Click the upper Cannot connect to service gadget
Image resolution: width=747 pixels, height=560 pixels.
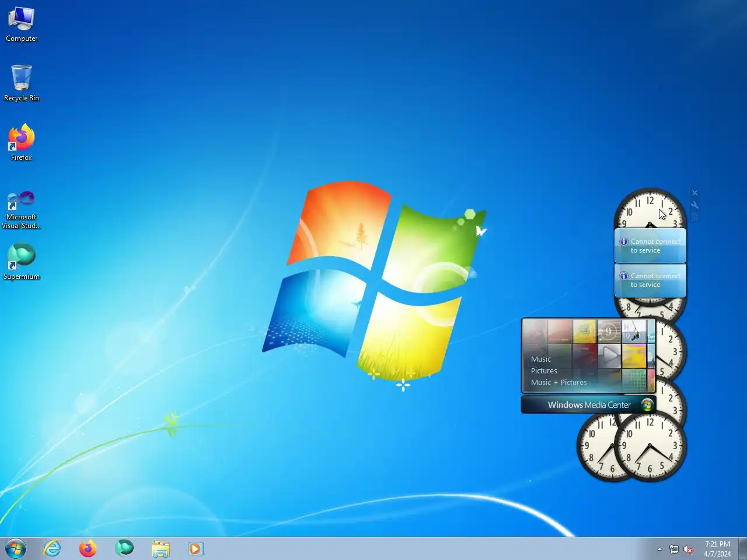tap(650, 246)
